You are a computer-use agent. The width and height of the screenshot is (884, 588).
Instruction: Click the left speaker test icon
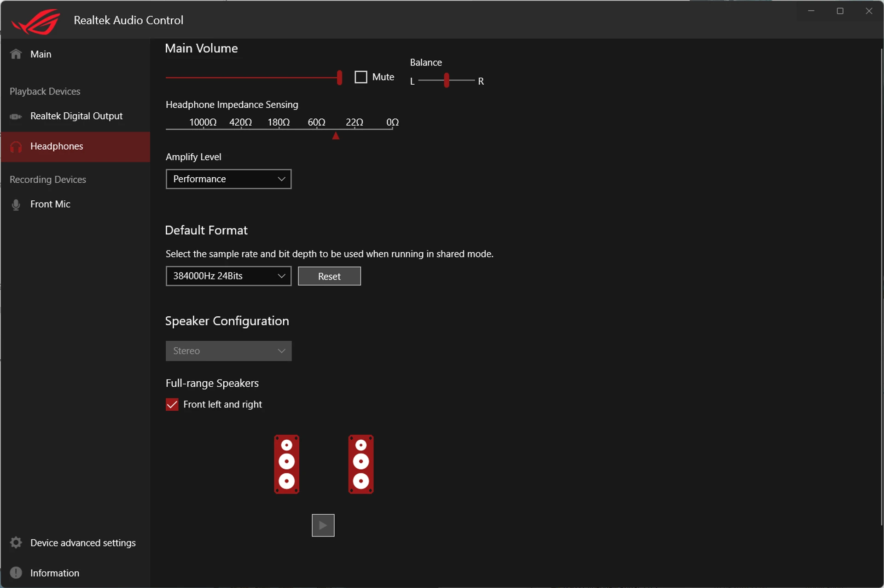point(286,464)
